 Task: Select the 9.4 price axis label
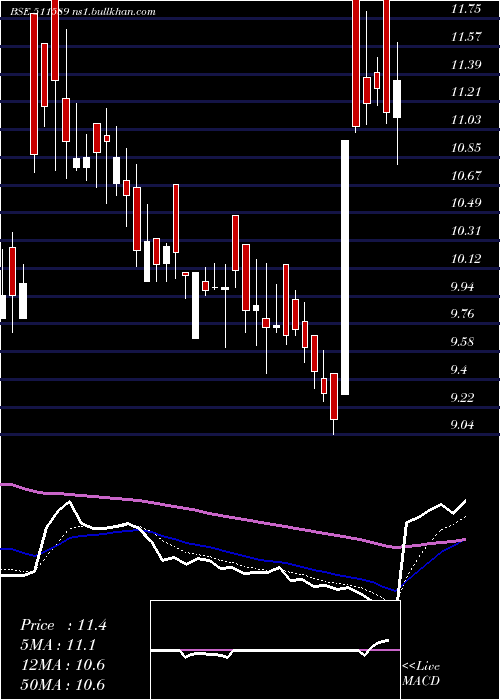460,370
